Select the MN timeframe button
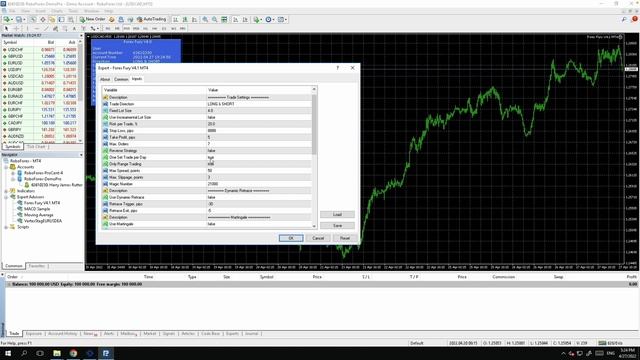The width and height of the screenshot is (640, 360). tap(182, 29)
